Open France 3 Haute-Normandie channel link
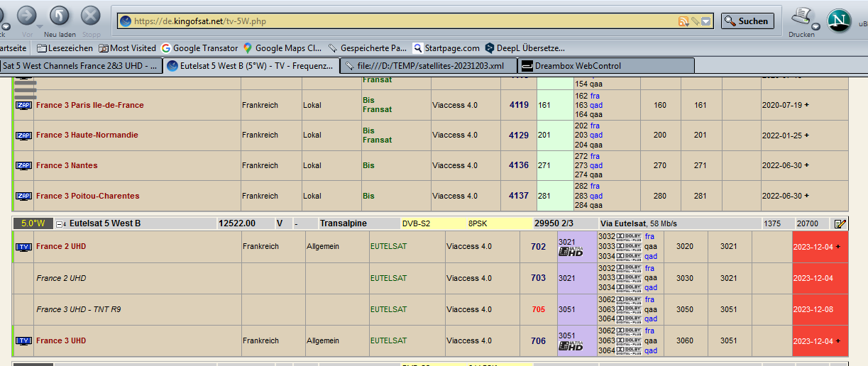Screen dimensions: 868x366 (x=87, y=135)
